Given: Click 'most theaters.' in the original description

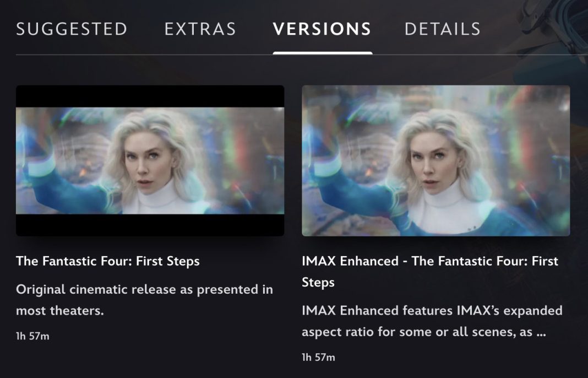Looking at the screenshot, I should pos(59,311).
